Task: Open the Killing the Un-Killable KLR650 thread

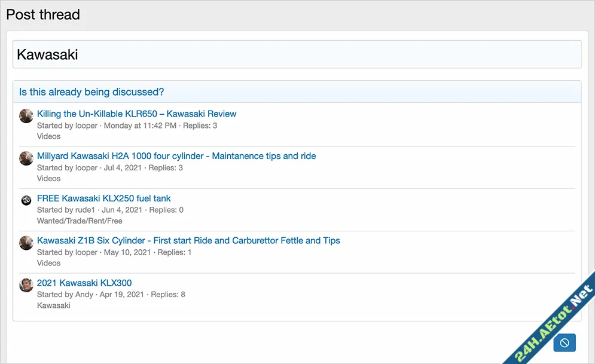Action: pyautogui.click(x=136, y=114)
